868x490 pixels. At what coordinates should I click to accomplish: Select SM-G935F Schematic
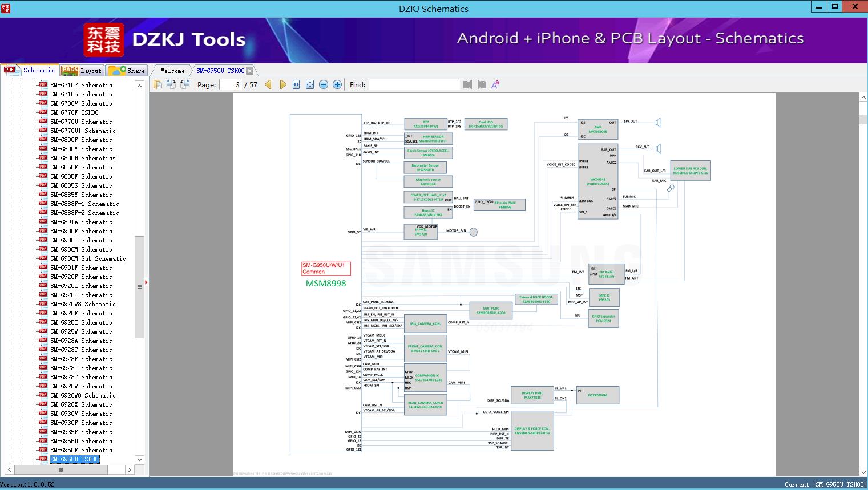coord(81,432)
